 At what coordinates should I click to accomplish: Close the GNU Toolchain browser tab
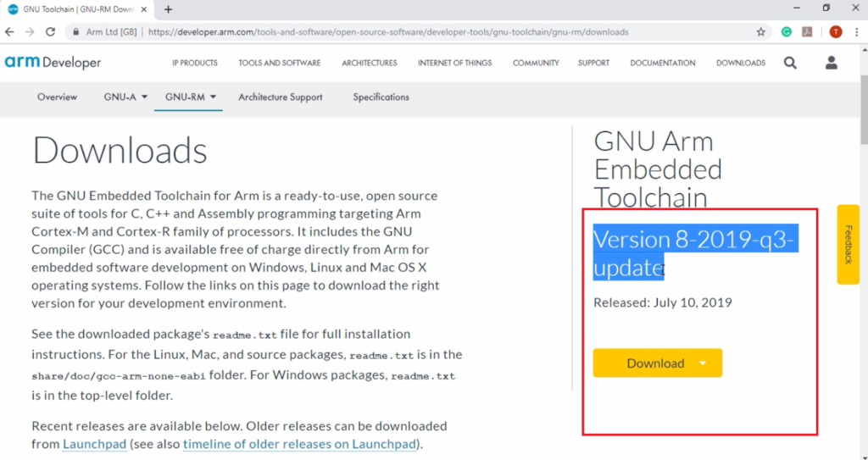tap(144, 9)
